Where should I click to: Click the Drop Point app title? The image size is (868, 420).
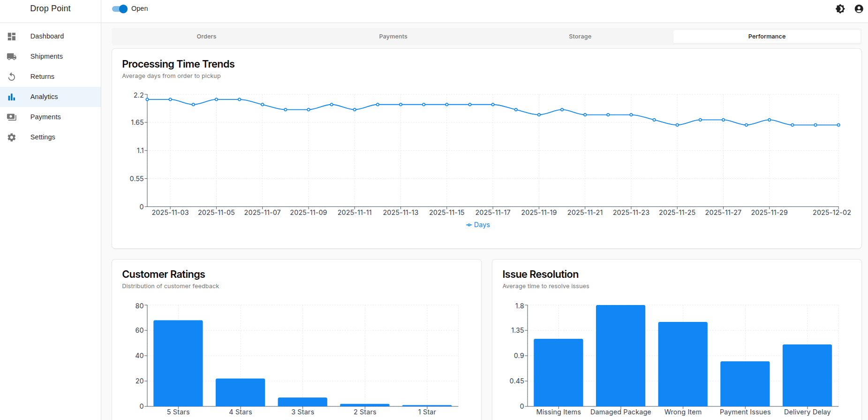pos(50,8)
